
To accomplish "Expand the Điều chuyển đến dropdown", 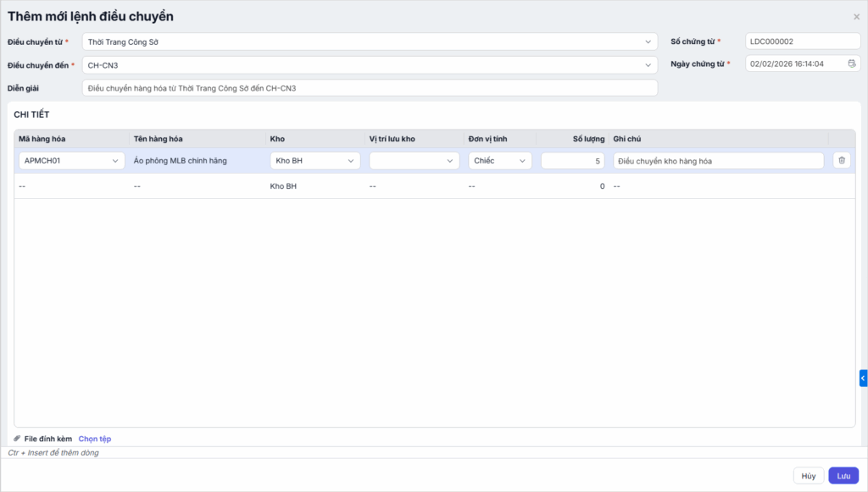I will [648, 64].
